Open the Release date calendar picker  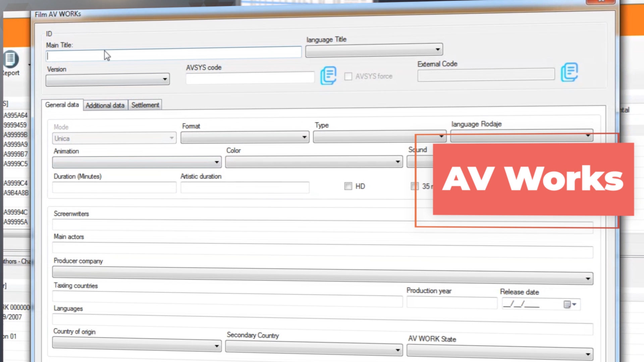coord(570,304)
